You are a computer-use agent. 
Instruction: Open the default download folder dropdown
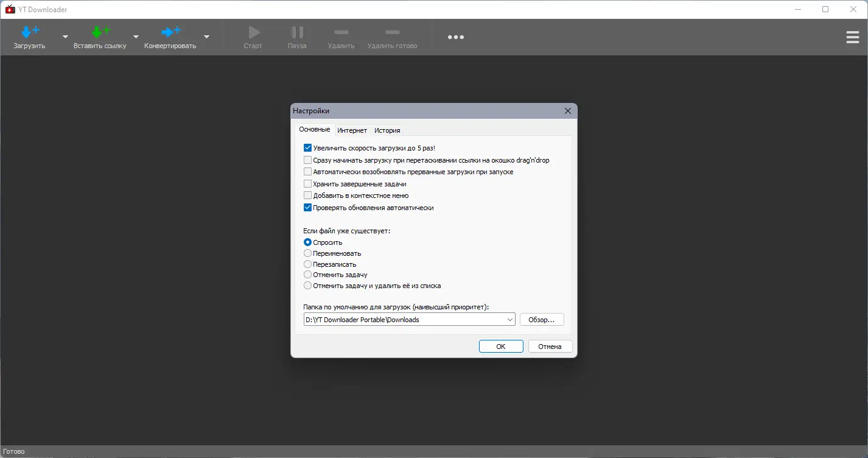[510, 320]
